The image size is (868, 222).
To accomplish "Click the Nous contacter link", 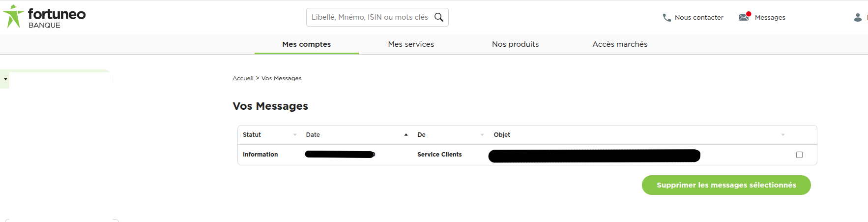I will (699, 17).
